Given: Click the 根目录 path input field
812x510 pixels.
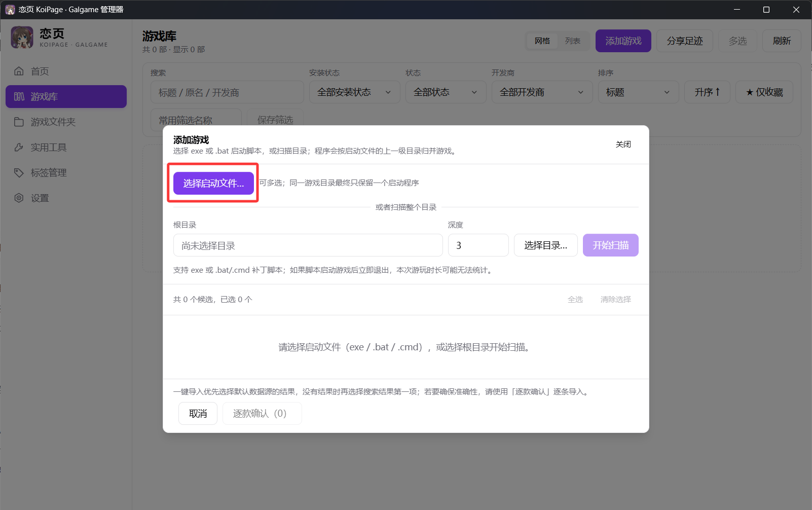Looking at the screenshot, I should pyautogui.click(x=308, y=245).
